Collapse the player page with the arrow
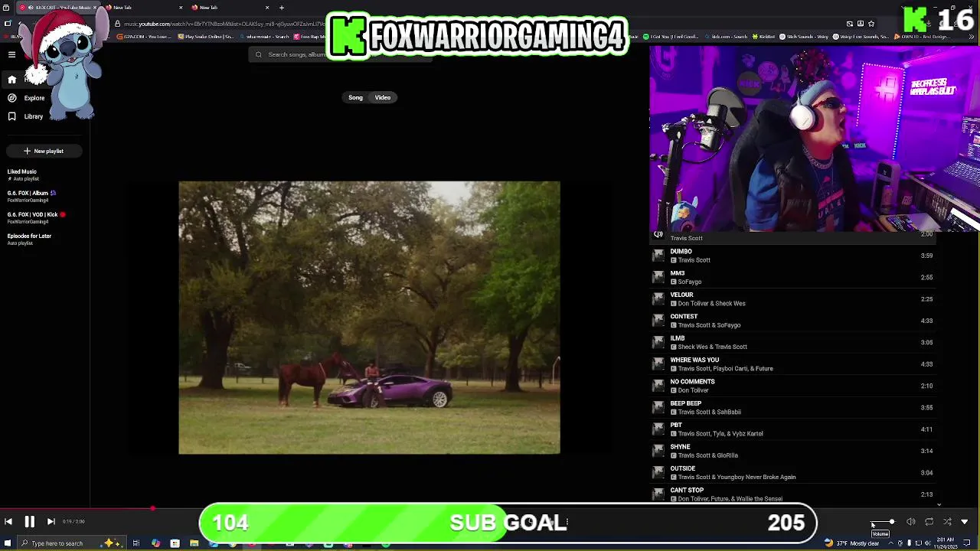 click(965, 522)
